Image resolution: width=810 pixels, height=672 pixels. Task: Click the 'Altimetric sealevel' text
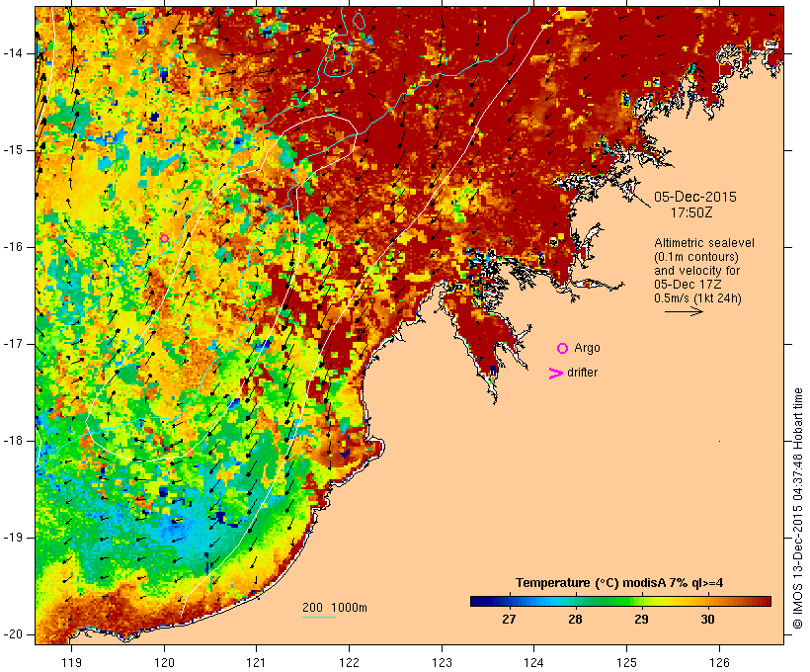[704, 243]
